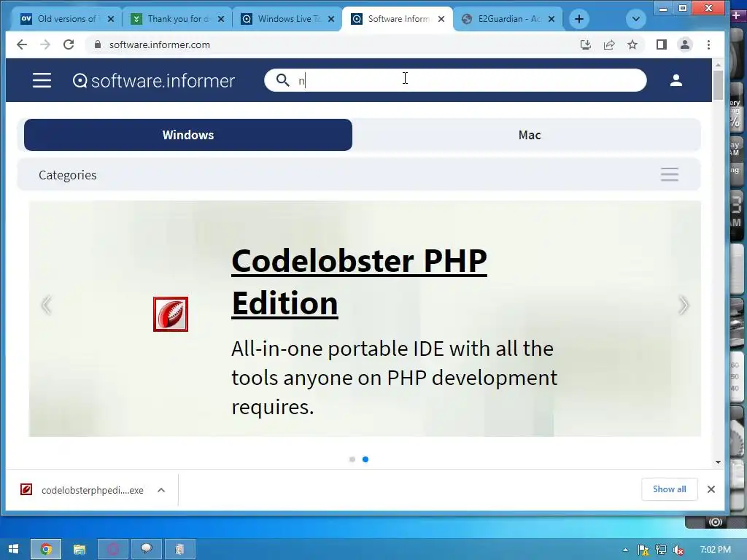Click the address bar URL software.informer.com
The height and width of the screenshot is (560, 747).
click(160, 44)
